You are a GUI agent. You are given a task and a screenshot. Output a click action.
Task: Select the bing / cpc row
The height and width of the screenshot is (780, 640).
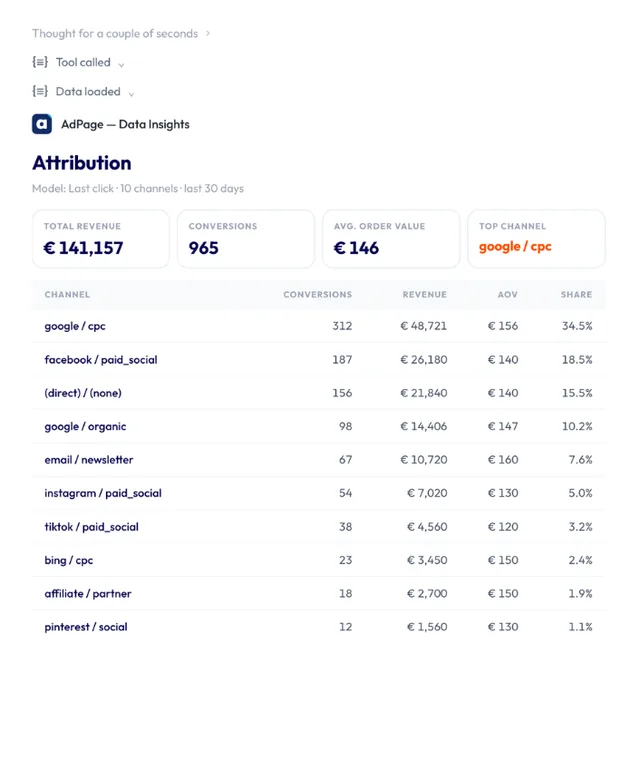(x=319, y=560)
